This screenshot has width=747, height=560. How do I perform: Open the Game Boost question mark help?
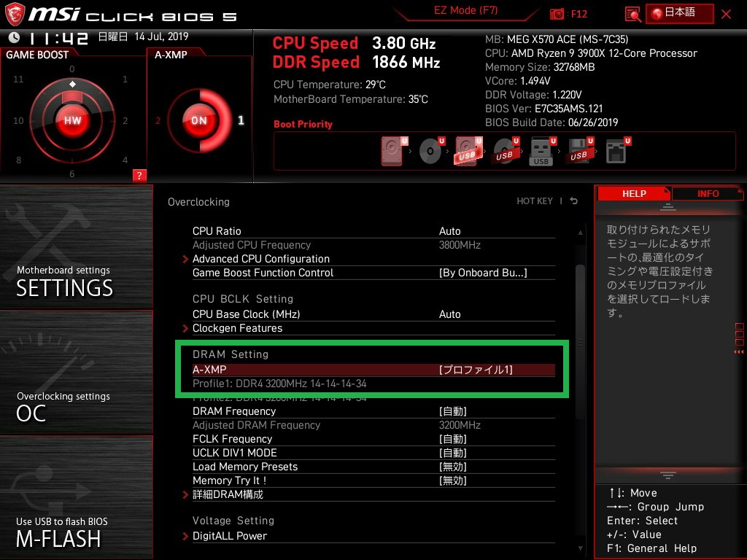coord(139,175)
